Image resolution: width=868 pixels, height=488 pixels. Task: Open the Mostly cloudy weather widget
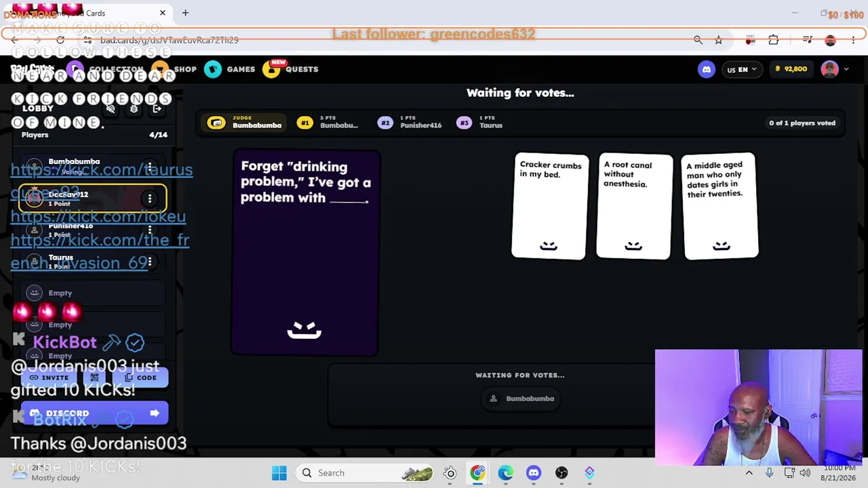[x=46, y=472]
